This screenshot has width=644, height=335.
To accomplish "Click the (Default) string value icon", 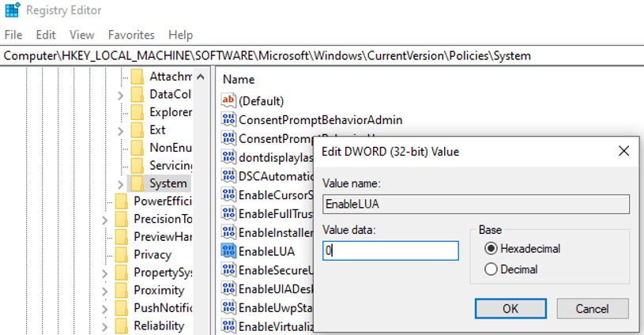I will click(x=229, y=100).
